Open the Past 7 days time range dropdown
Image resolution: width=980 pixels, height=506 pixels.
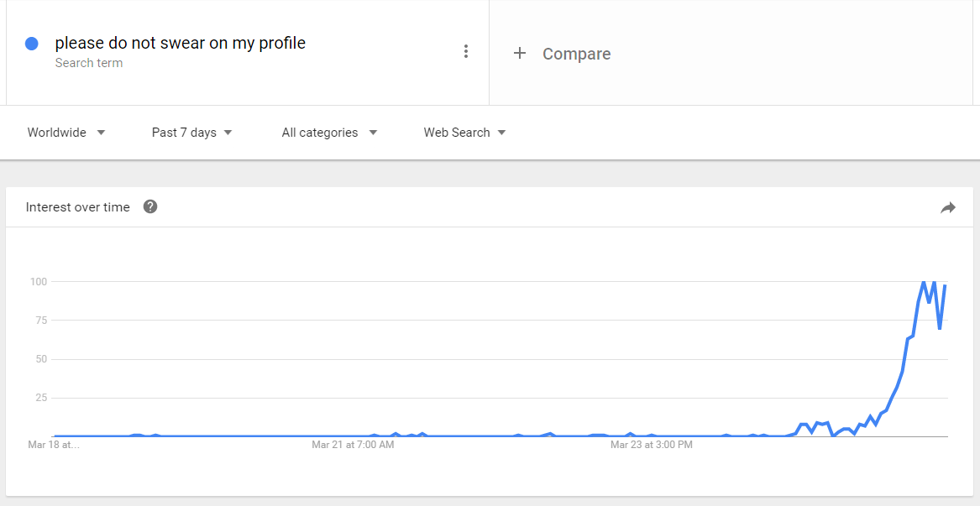pyautogui.click(x=191, y=133)
